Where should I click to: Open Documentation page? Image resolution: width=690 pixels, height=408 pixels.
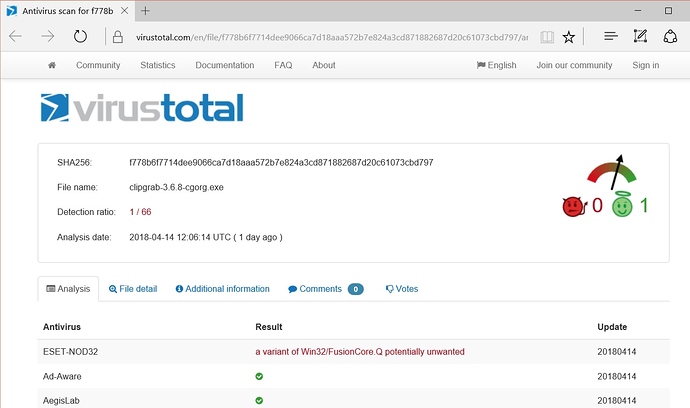pos(225,65)
